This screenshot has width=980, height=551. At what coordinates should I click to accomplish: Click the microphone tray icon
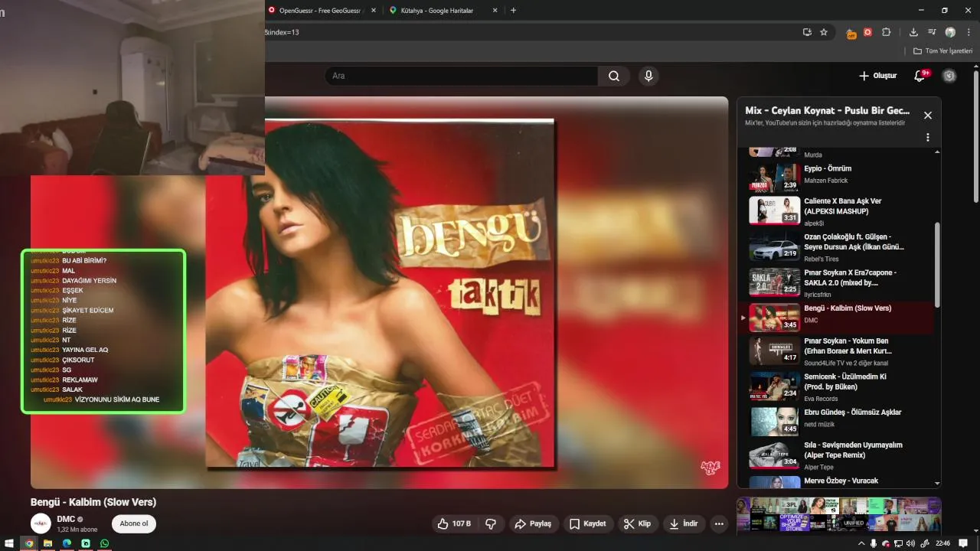(x=874, y=543)
